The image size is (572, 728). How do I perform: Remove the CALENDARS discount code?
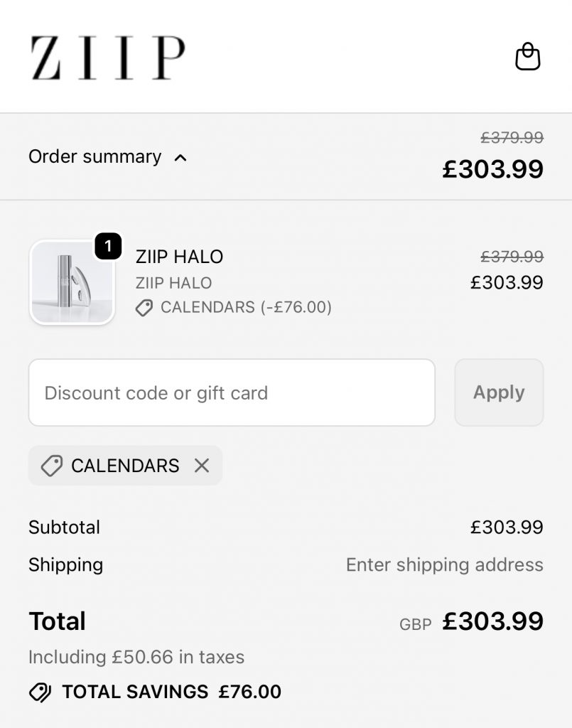202,466
